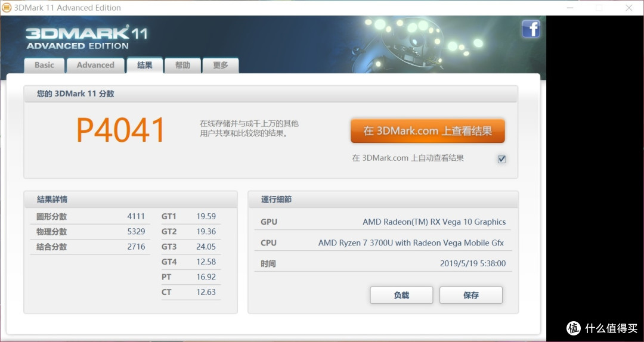The image size is (644, 342).
Task: Click the GT3 result 24.05
Action: pyautogui.click(x=206, y=247)
